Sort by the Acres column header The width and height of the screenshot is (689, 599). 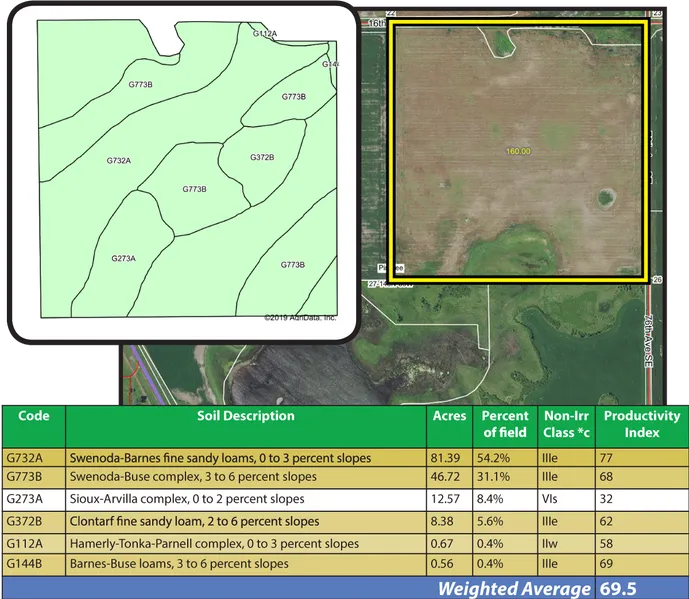tap(449, 416)
